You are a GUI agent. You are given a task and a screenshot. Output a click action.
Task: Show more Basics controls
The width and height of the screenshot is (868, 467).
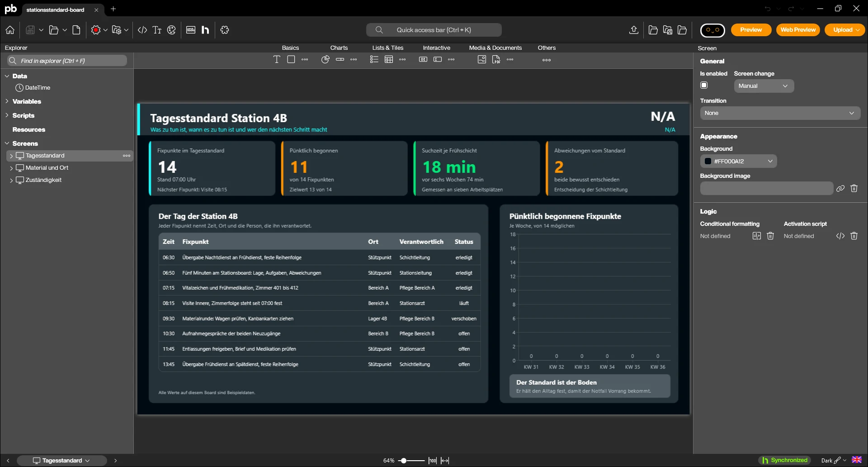[305, 59]
